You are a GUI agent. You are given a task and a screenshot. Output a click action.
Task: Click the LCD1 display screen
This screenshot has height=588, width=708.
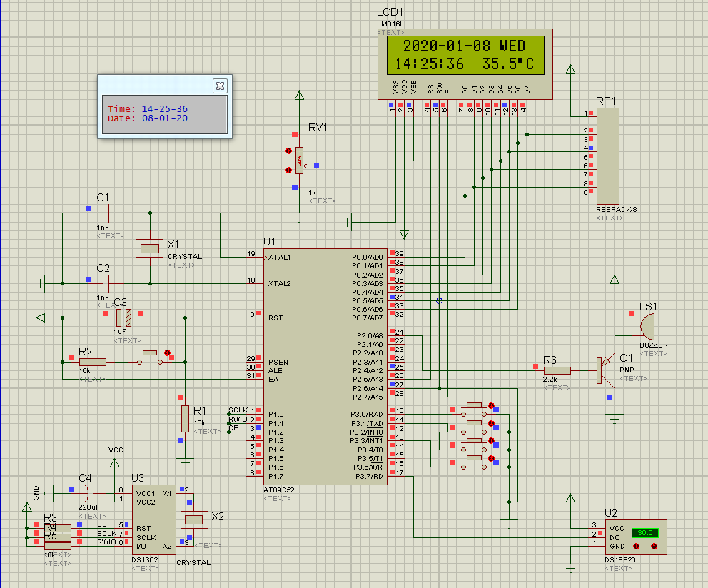[x=465, y=56]
